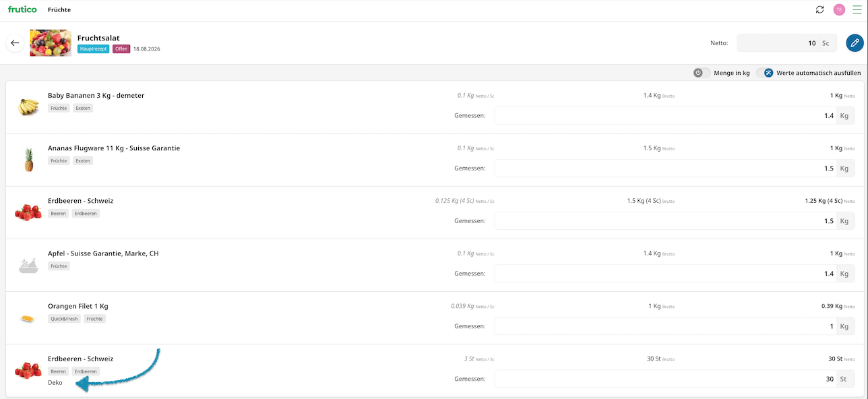Toggle Menge in kg switch
The height and width of the screenshot is (399, 868).
[x=702, y=73]
